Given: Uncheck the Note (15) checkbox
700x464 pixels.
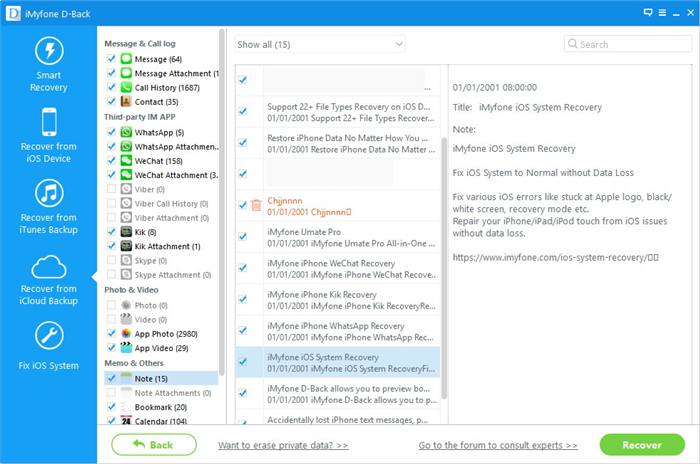Looking at the screenshot, I should tap(112, 379).
